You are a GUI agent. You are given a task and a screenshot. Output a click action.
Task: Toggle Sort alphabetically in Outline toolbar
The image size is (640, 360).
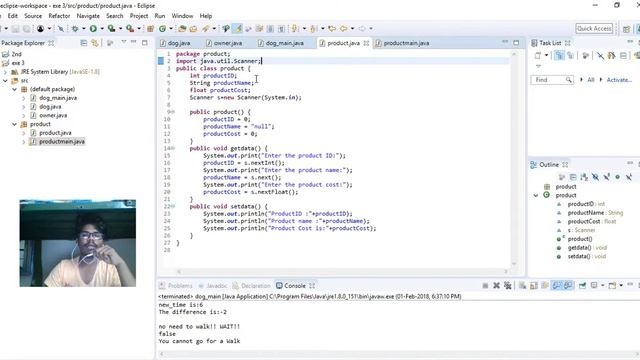(x=584, y=177)
